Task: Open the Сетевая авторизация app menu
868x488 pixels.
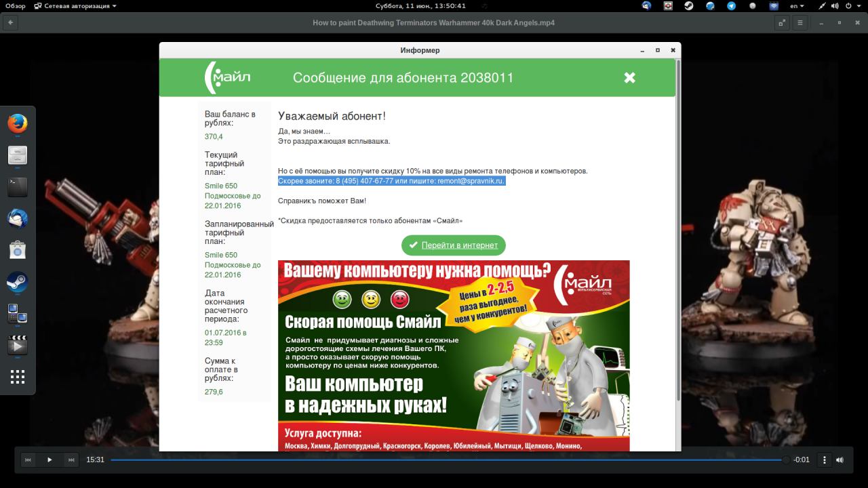Action: coord(75,6)
